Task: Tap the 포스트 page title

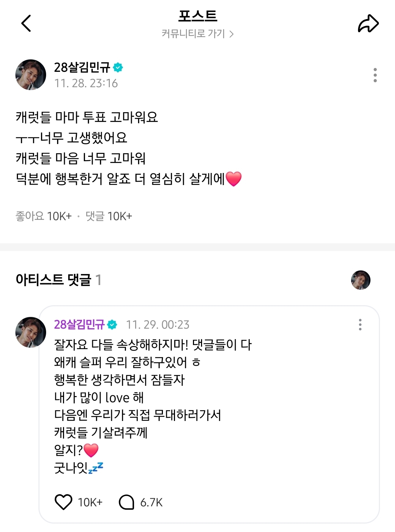Action: coord(198,16)
